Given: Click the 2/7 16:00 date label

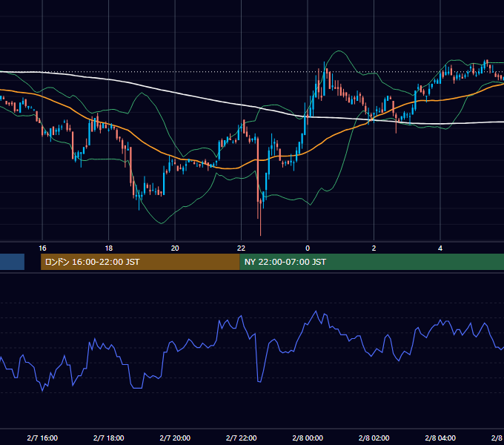Looking at the screenshot, I should [x=42, y=438].
